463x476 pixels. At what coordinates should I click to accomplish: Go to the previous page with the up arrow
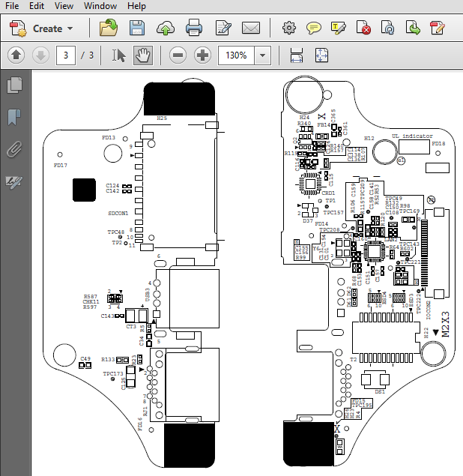pyautogui.click(x=16, y=55)
